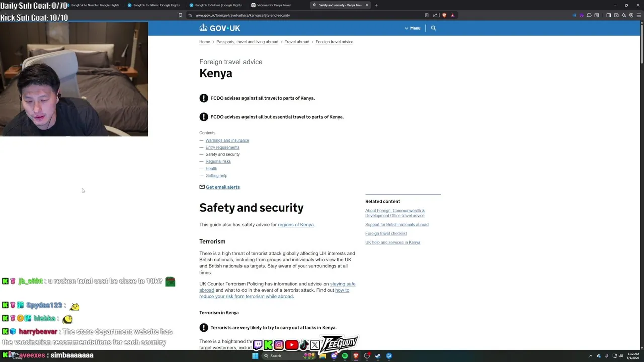Open the Brave Shields lion icon

click(x=444, y=15)
